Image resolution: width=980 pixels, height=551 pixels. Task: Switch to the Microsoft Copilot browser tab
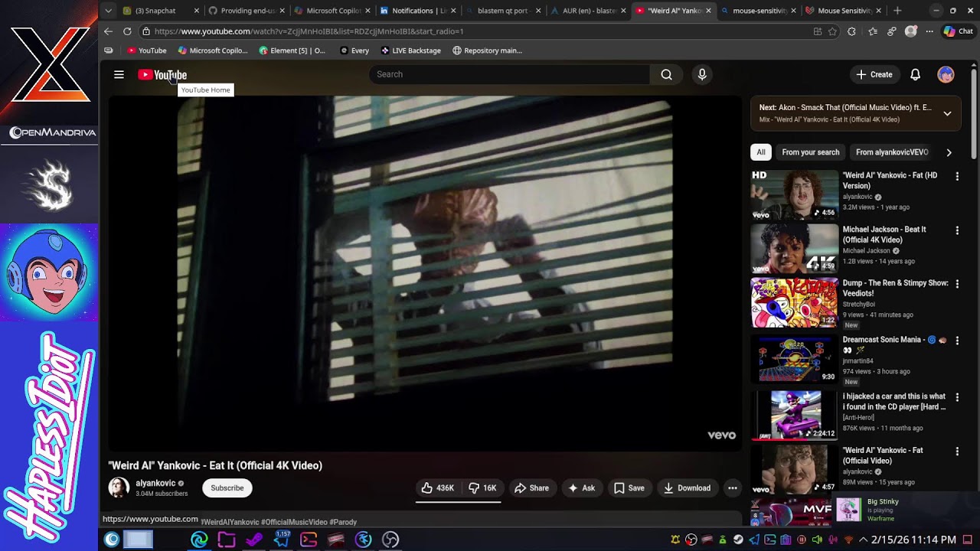point(333,11)
